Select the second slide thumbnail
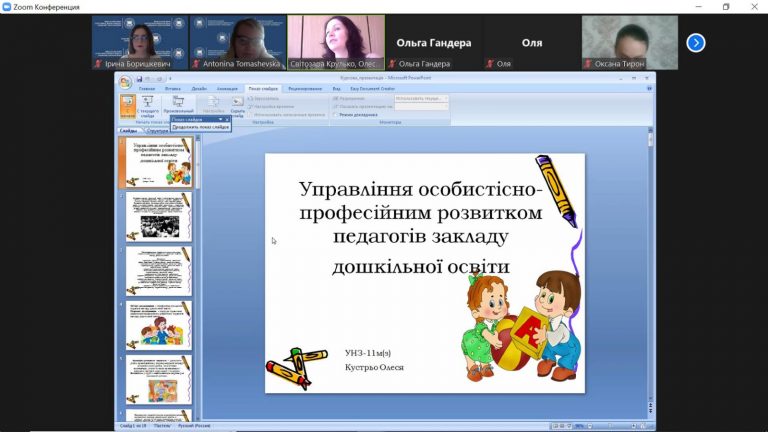The width and height of the screenshot is (768, 432). [159, 217]
